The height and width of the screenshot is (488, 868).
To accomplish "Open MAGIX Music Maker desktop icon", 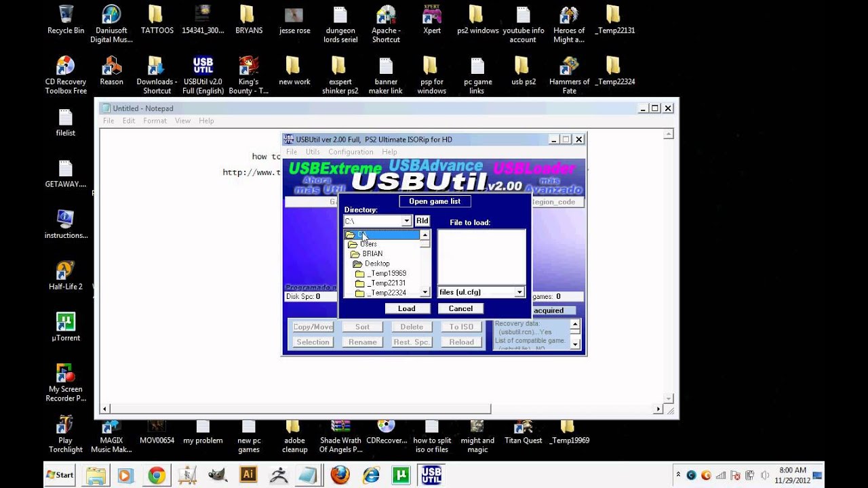I will click(111, 434).
